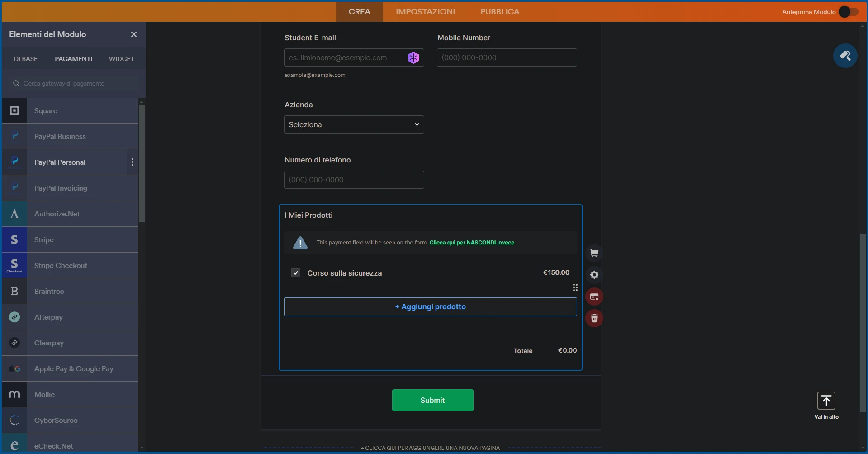Uncheck the Corso sulla sicurezza product
This screenshot has width=868, height=454.
296,273
